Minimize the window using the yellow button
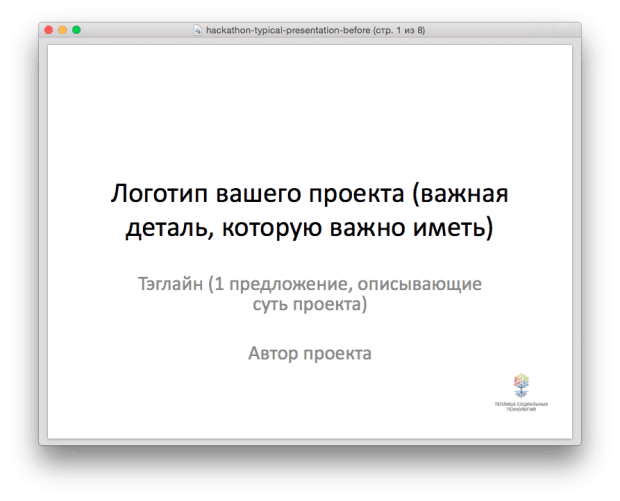The width and height of the screenshot is (620, 501). click(x=63, y=31)
